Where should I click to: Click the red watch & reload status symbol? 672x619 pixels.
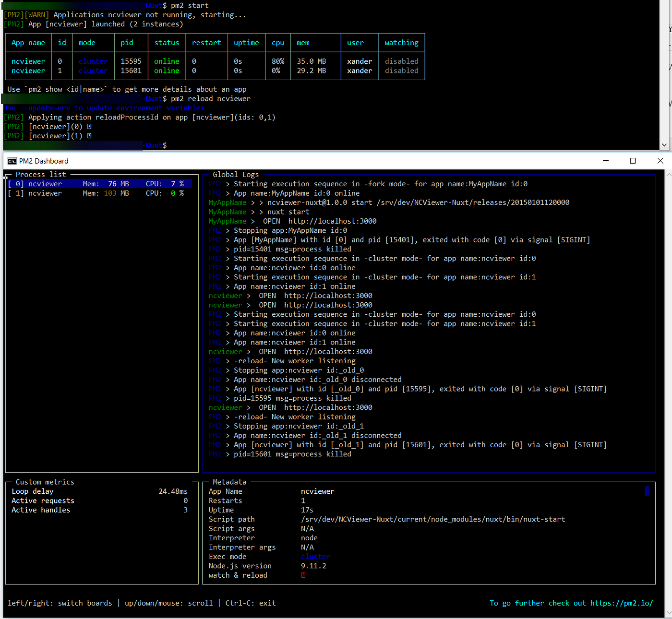click(303, 575)
